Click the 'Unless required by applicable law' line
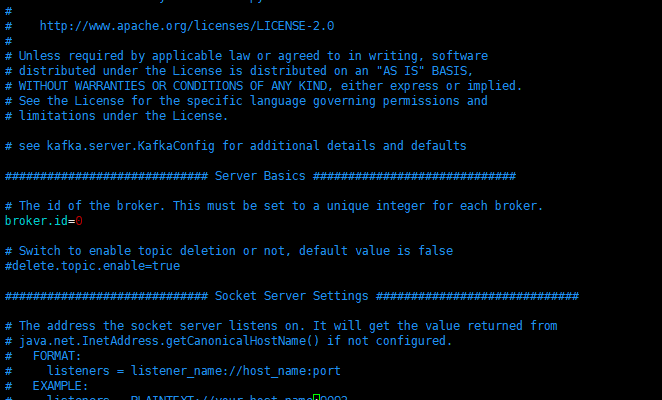This screenshot has height=400, width=662. (x=246, y=56)
